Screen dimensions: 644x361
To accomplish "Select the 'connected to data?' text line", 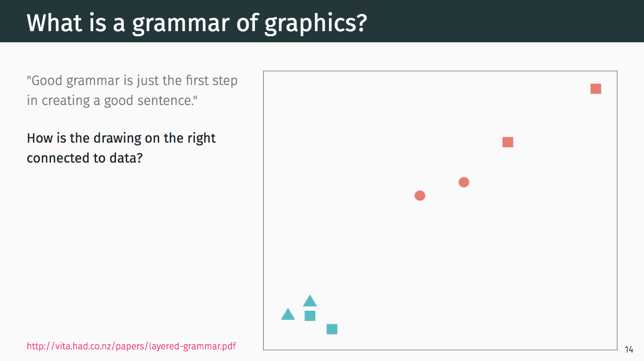I will click(x=84, y=158).
